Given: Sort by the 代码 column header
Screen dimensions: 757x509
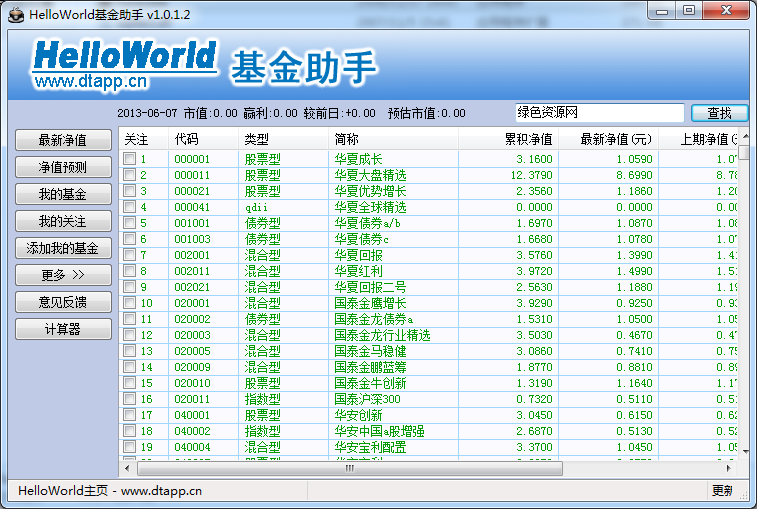Looking at the screenshot, I should [x=186, y=140].
